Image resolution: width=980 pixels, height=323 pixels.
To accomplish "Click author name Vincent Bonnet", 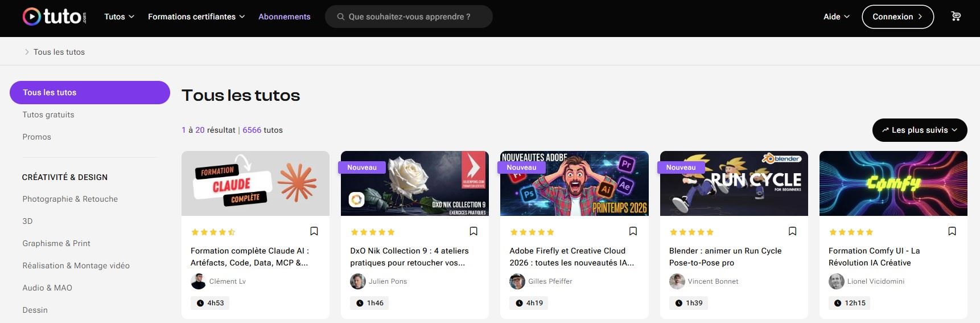I will coord(713,281).
